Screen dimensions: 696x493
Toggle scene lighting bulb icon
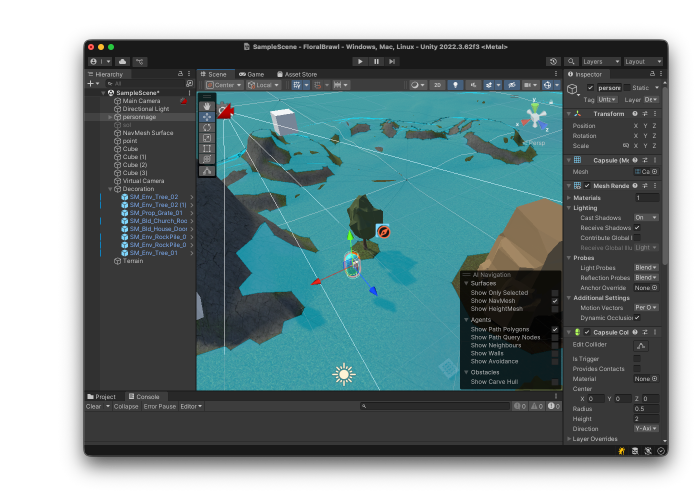tap(455, 85)
